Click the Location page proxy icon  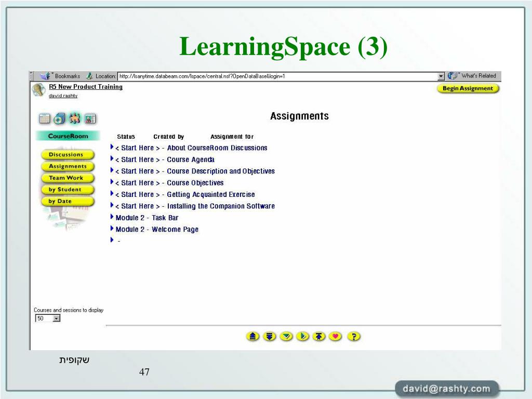click(x=89, y=76)
